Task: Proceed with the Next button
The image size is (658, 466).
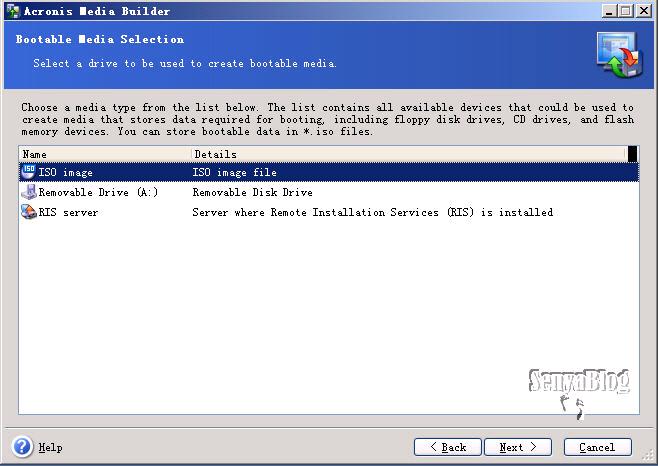Action: (x=518, y=447)
